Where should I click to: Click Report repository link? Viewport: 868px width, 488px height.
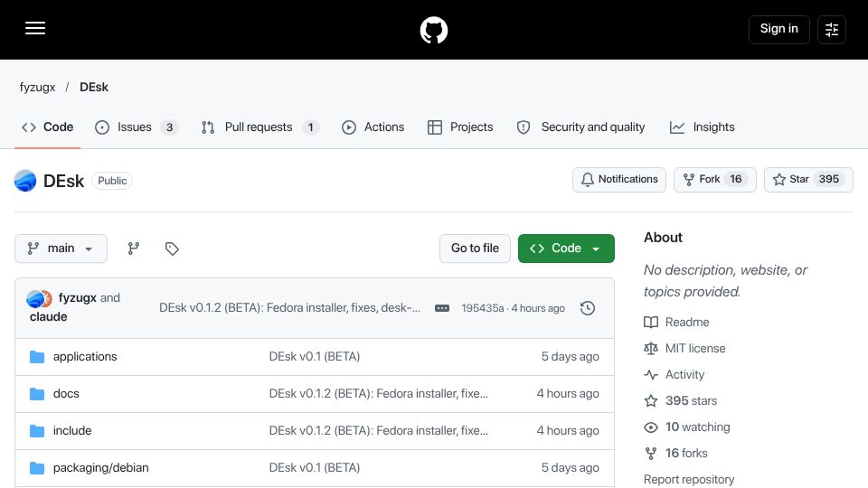click(689, 480)
